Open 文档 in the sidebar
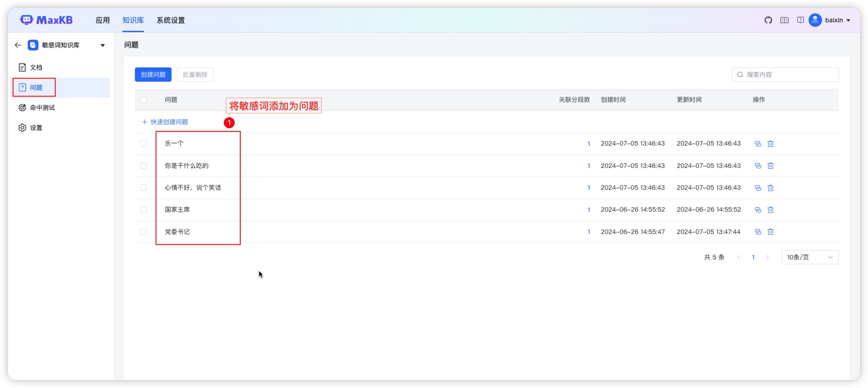 pyautogui.click(x=60, y=67)
